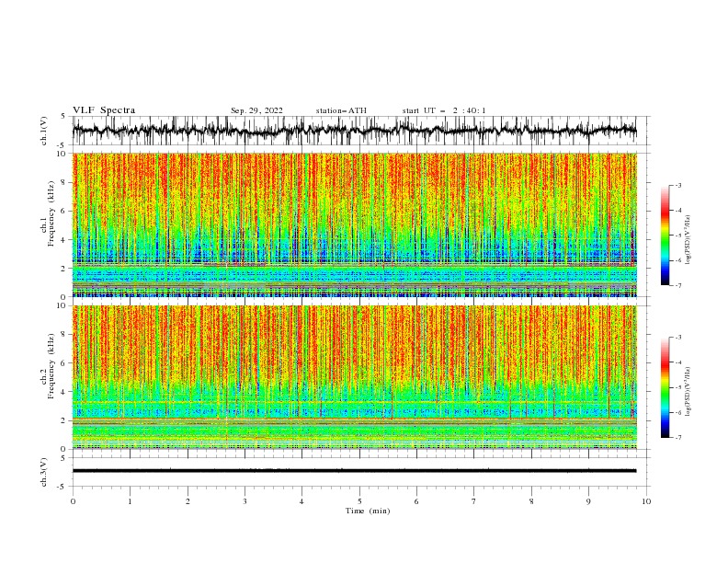Screen dimensions: 728x563
Task: Click the time axis tick label '5'
Action: click(x=359, y=501)
